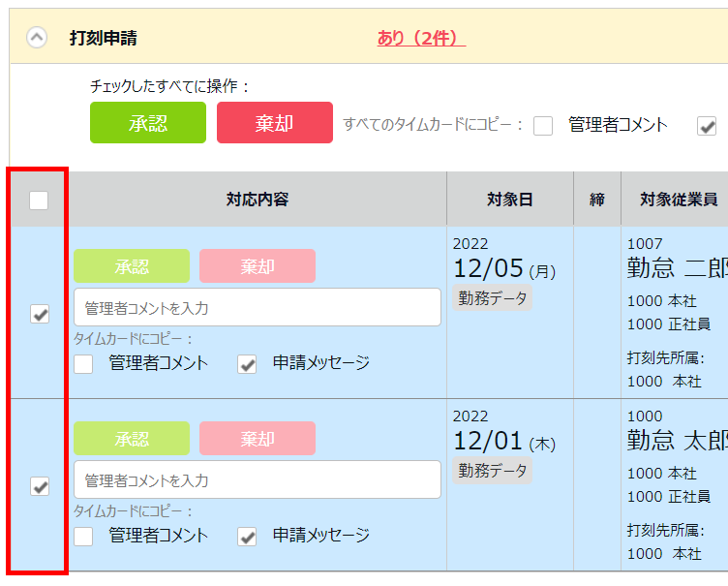This screenshot has height=586, width=728.
Task: Click the comment field in the 12/05 row
Action: (x=258, y=308)
